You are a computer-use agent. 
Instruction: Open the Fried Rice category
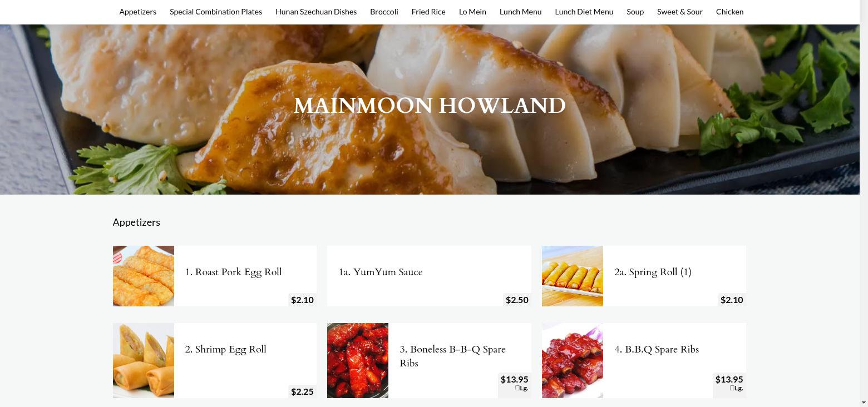[x=428, y=12]
